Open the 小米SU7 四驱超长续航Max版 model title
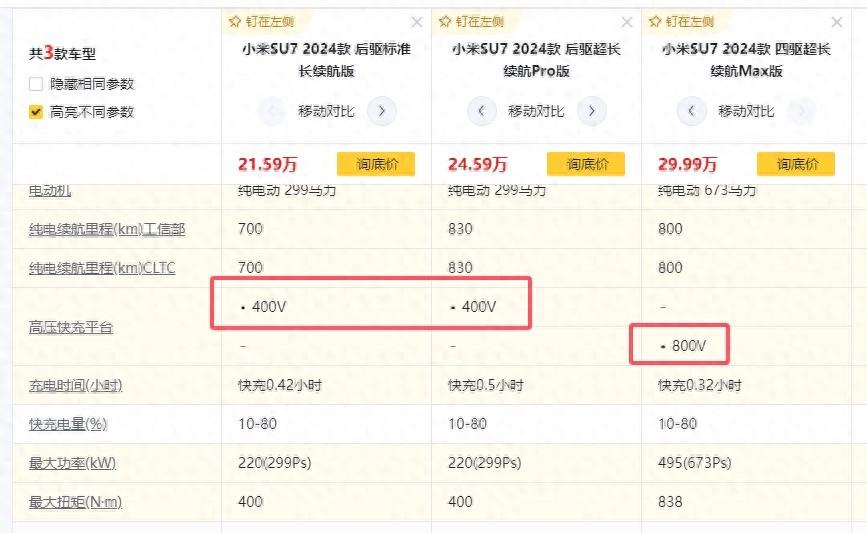 click(746, 60)
